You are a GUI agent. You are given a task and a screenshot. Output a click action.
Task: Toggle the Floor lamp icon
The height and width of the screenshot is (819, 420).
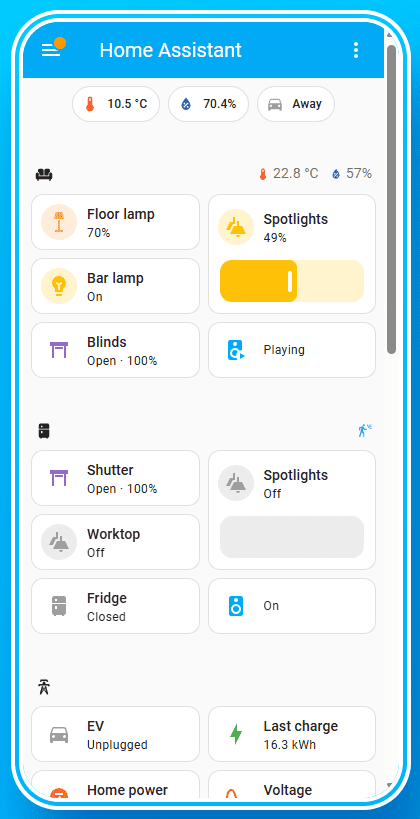pyautogui.click(x=59, y=222)
